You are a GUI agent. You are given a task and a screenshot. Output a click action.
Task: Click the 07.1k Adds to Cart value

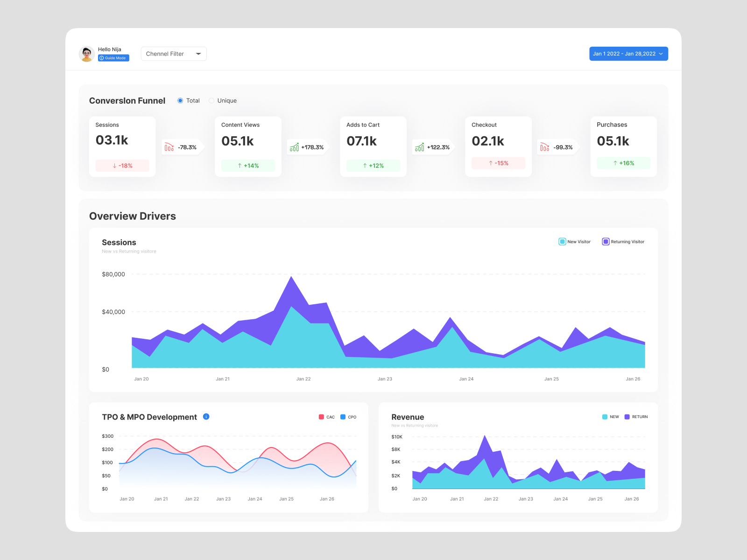coord(362,141)
